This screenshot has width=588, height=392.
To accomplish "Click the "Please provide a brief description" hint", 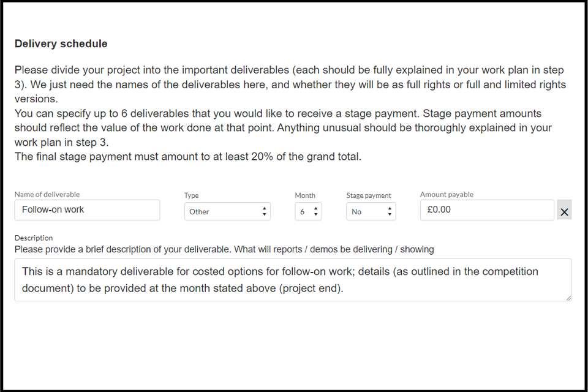I will (x=224, y=249).
